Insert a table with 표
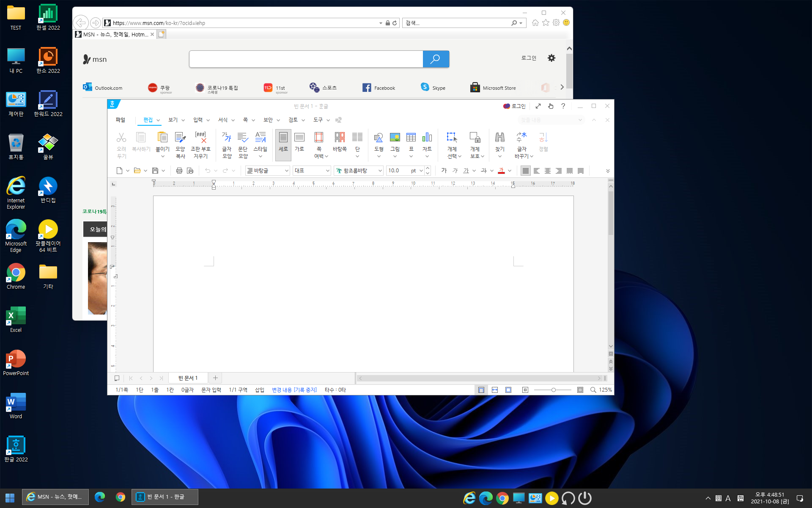The height and width of the screenshot is (508, 812). pos(411,137)
